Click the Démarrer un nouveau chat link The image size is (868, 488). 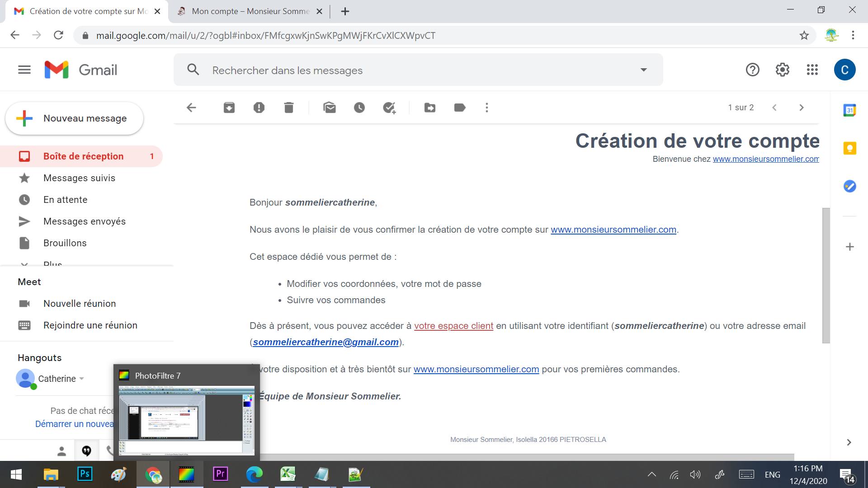tap(75, 424)
